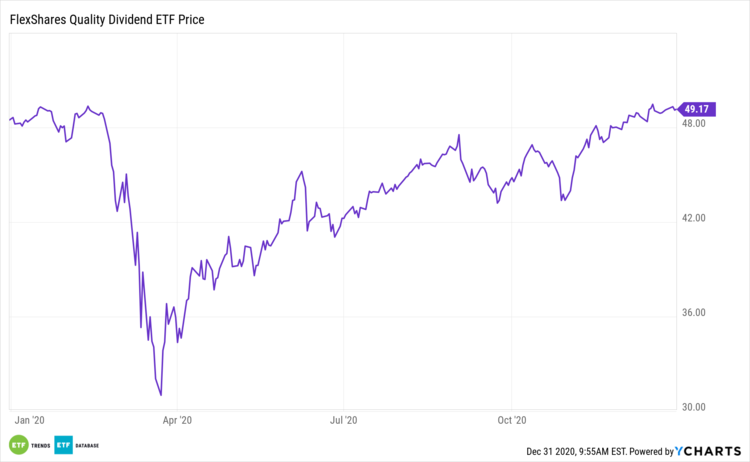Image resolution: width=750 pixels, height=462 pixels.
Task: Click the Apr '20 x-axis label
Action: (177, 422)
